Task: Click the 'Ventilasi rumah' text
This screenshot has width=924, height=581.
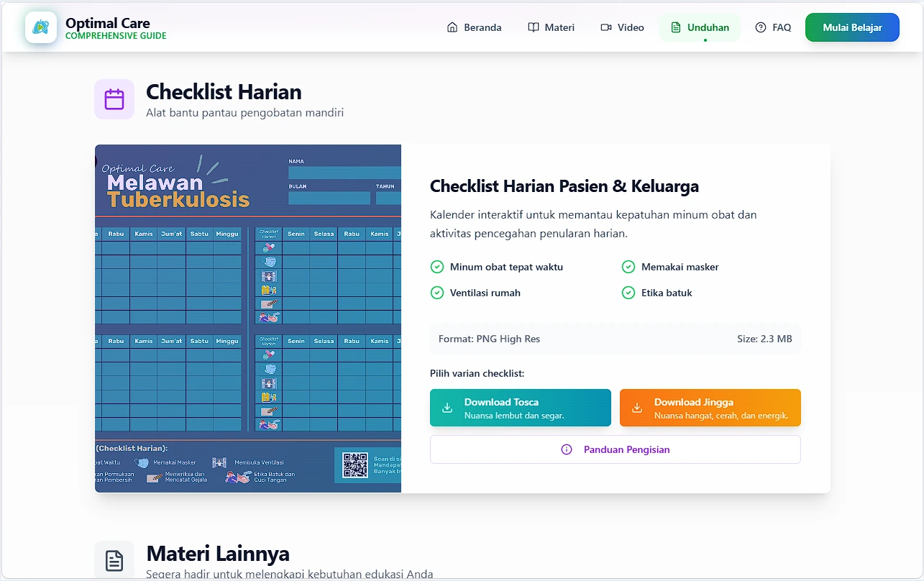Action: click(485, 293)
